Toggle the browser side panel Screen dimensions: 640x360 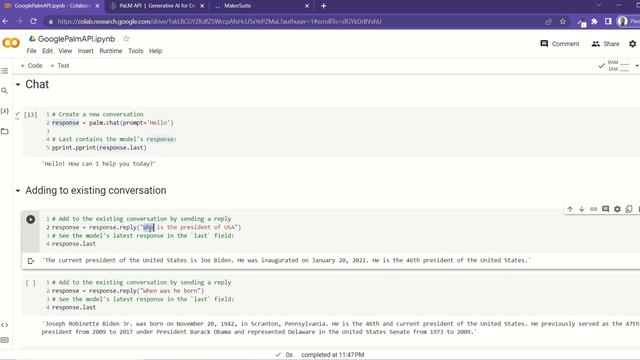point(608,21)
